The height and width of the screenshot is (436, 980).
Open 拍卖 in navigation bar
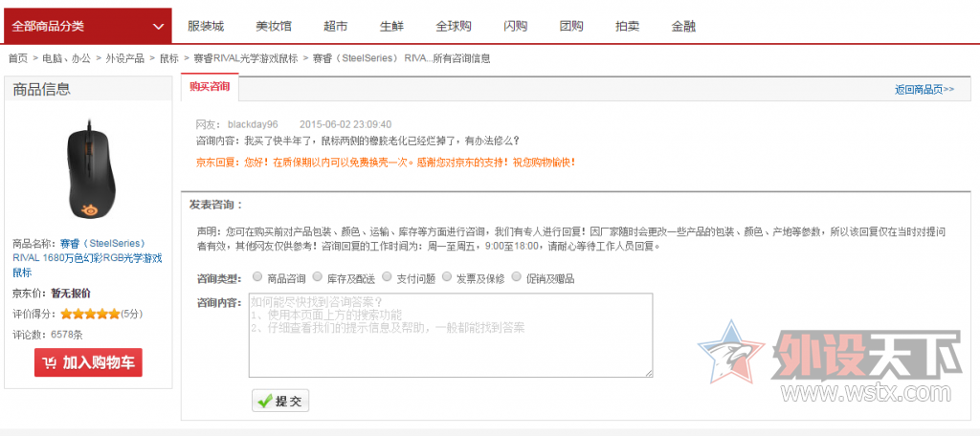628,26
